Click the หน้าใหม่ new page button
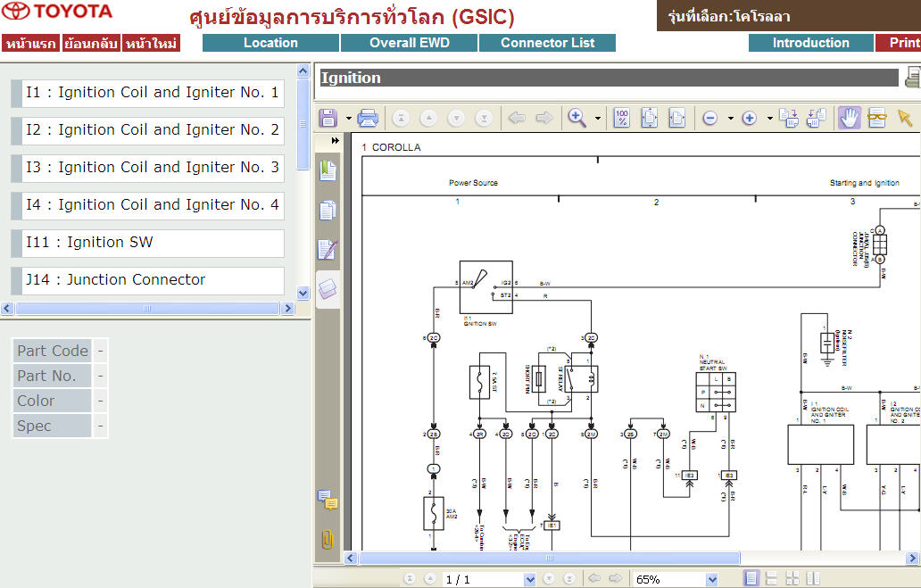The height and width of the screenshot is (588, 921). [151, 44]
